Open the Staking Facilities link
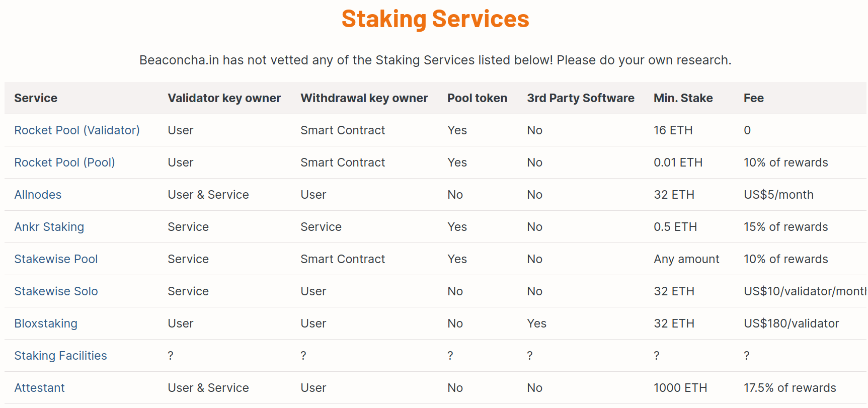868x408 pixels. point(60,356)
